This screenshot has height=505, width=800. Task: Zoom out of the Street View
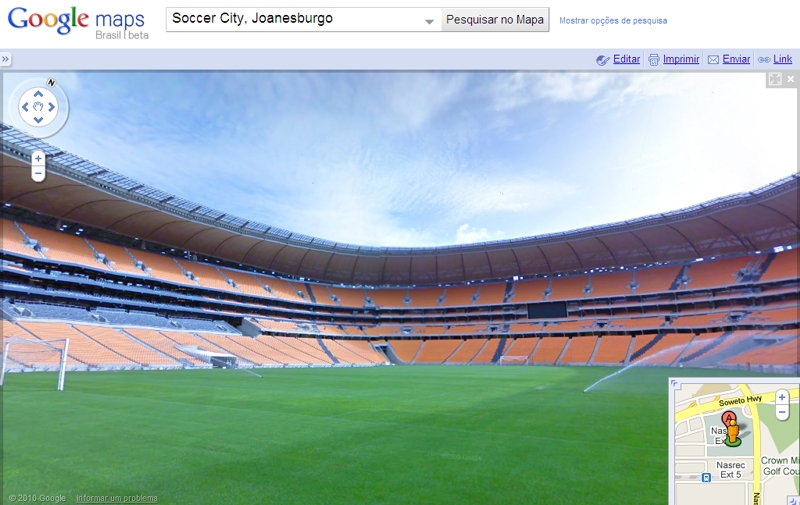pos(38,173)
